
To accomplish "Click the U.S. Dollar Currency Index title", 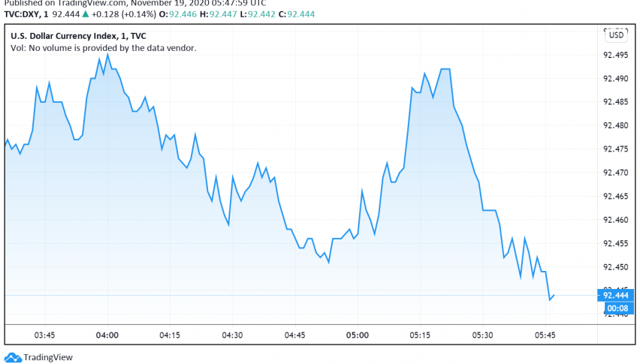I will [x=78, y=36].
